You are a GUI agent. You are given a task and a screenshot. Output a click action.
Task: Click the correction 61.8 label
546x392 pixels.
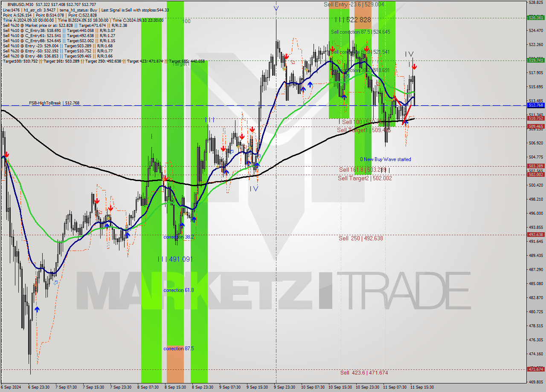178,290
